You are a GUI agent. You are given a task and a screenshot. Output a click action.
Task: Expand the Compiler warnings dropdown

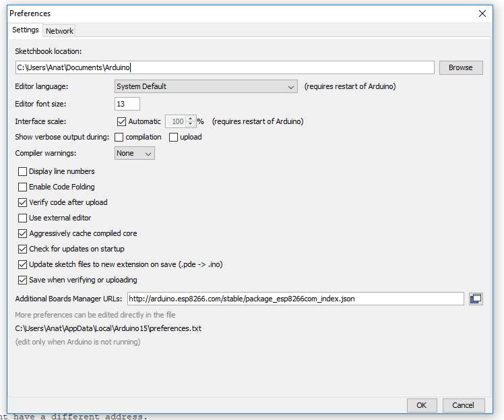tap(134, 154)
